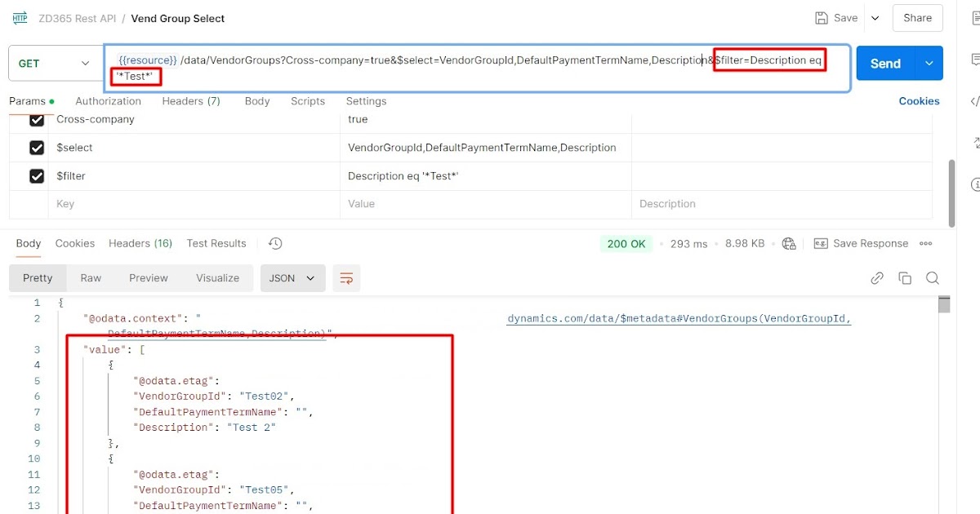Viewport: 980px width, 514px height.
Task: Open the Test Results tab
Action: point(216,243)
